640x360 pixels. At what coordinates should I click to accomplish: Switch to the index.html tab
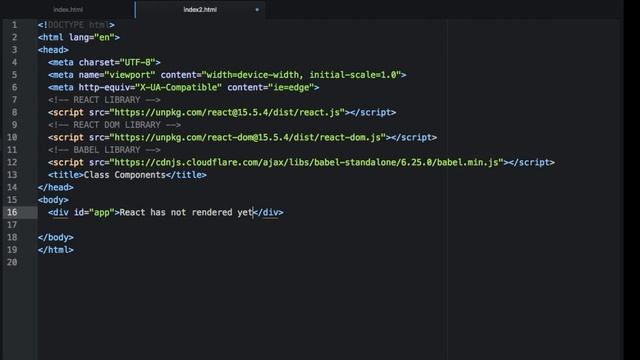tap(68, 9)
